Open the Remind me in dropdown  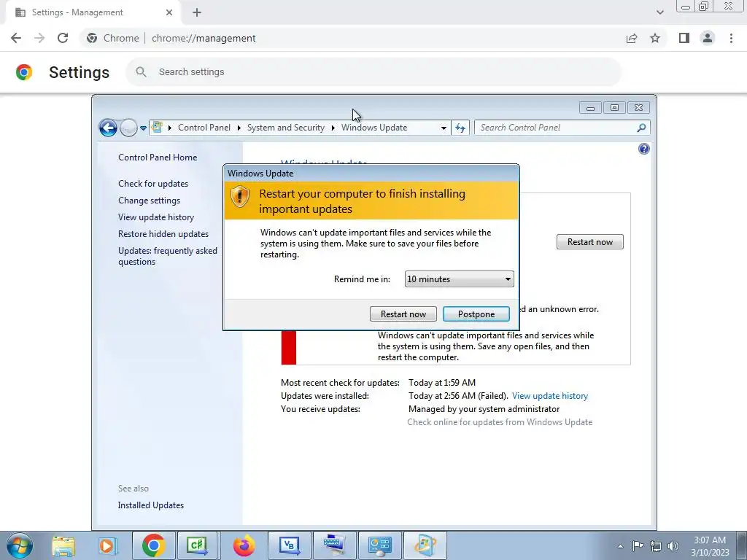459,279
